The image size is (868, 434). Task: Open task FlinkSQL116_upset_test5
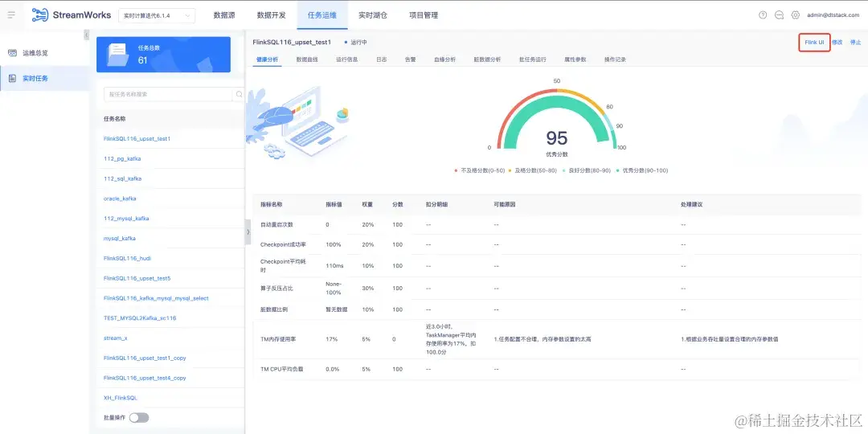[137, 278]
